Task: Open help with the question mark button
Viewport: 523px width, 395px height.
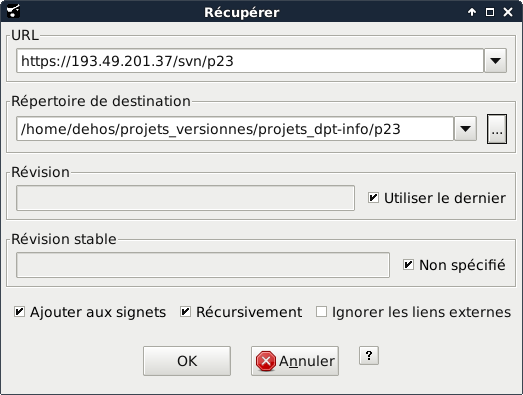Action: tap(369, 356)
